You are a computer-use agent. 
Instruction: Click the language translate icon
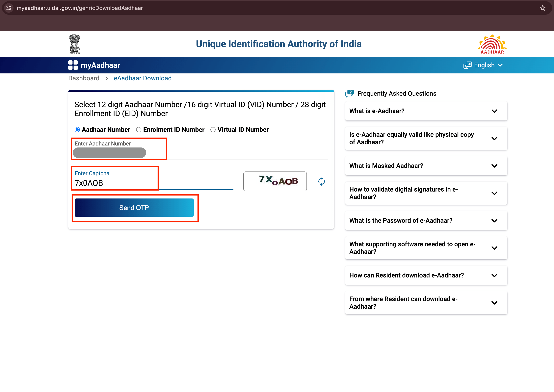coord(467,65)
